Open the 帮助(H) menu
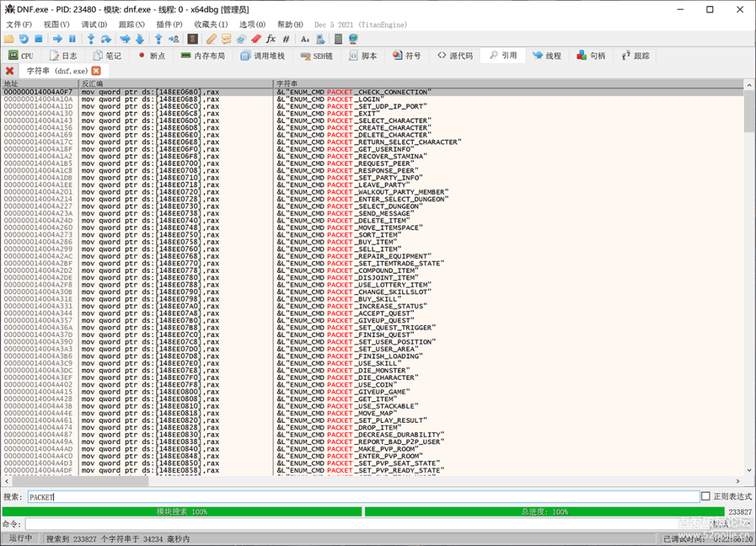This screenshot has width=756, height=546. 289,24
